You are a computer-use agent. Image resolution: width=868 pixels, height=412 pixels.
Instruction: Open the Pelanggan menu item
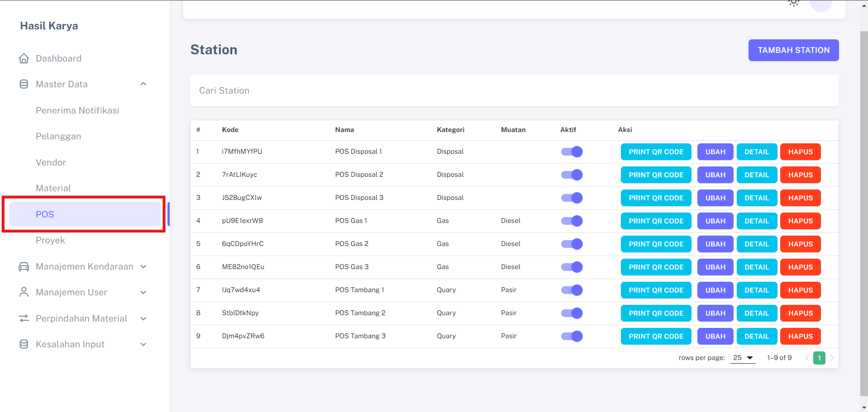tap(58, 136)
